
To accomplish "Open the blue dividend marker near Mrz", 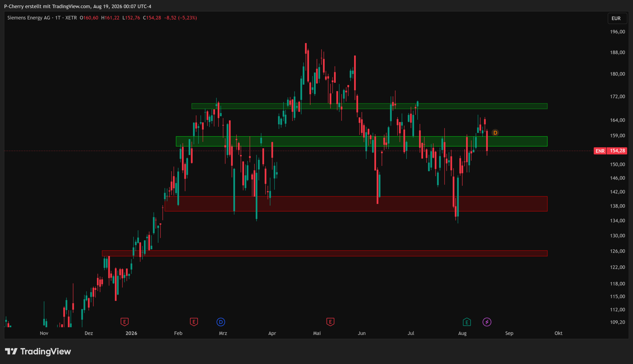I will pos(221,322).
